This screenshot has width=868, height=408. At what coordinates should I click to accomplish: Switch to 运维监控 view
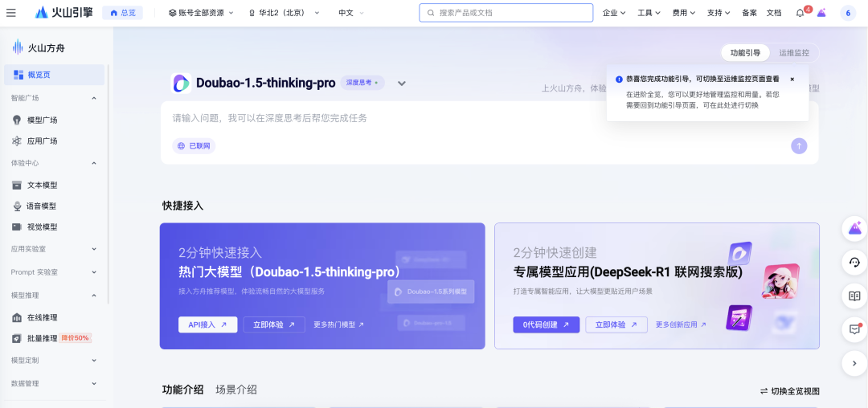click(x=794, y=53)
